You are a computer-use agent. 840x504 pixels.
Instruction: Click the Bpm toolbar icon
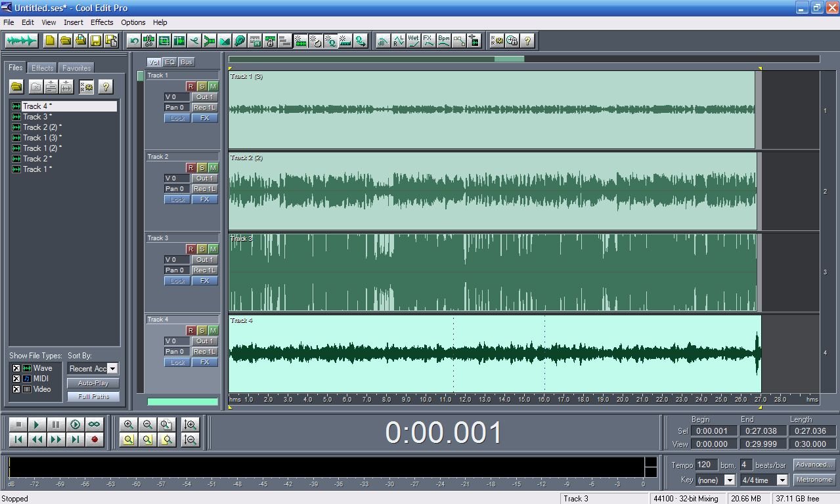(444, 41)
